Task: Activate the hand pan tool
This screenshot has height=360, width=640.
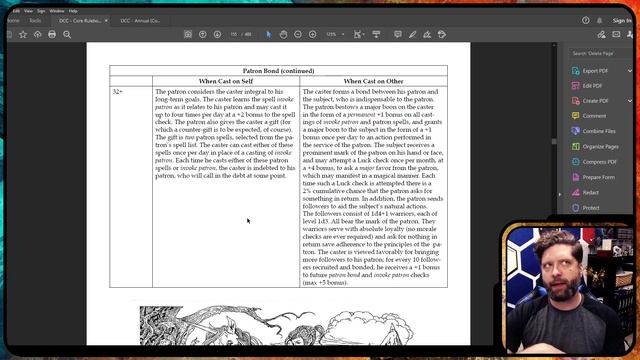Action: (x=283, y=35)
